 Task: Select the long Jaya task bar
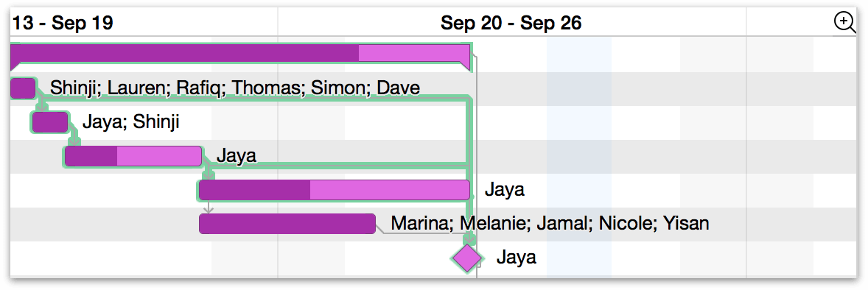335,190
